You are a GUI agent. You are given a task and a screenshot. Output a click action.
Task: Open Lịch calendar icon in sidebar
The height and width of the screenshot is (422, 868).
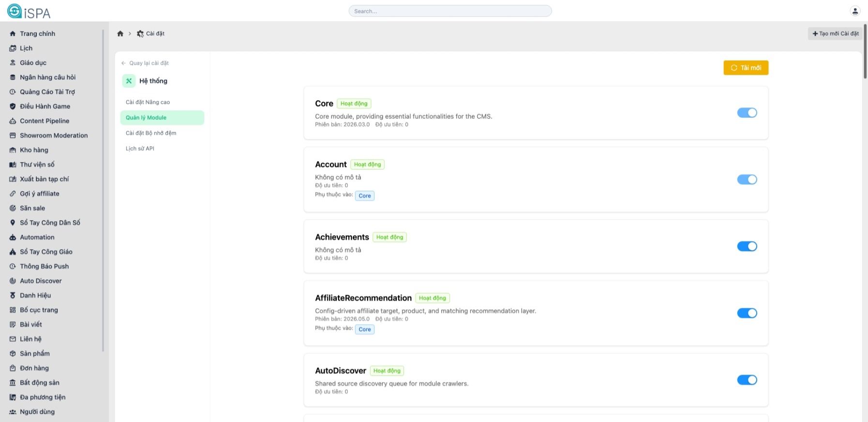[13, 48]
